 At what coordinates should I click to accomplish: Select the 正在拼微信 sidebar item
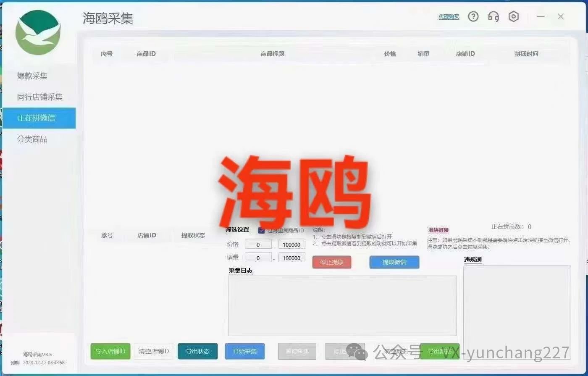point(39,118)
